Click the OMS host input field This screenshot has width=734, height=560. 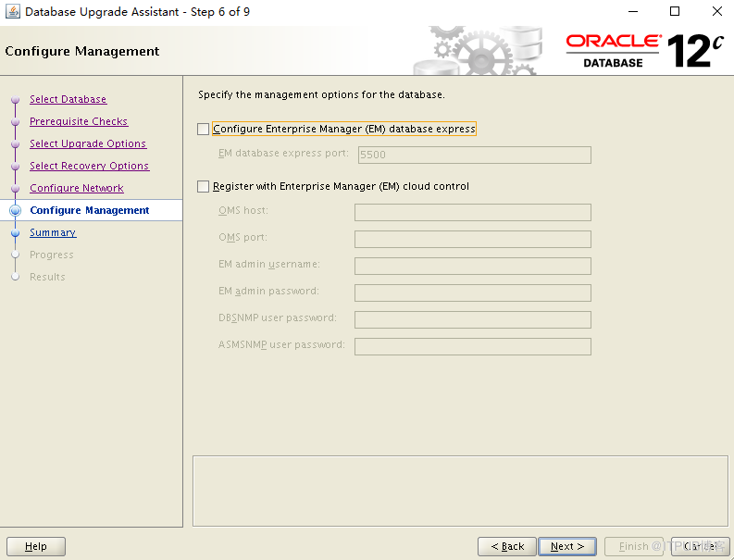(x=473, y=212)
